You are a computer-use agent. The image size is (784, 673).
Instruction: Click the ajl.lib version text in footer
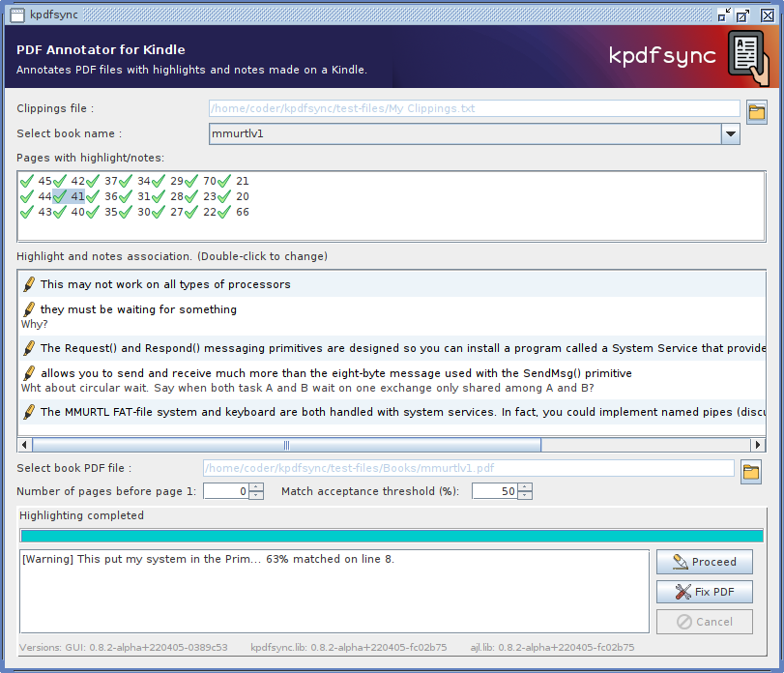pos(552,648)
